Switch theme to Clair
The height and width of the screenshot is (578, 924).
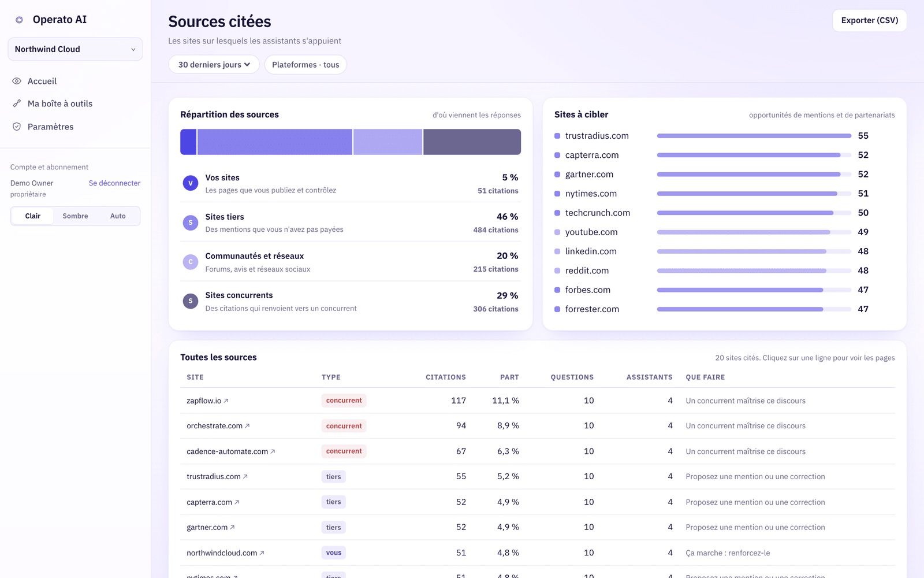pyautogui.click(x=33, y=216)
